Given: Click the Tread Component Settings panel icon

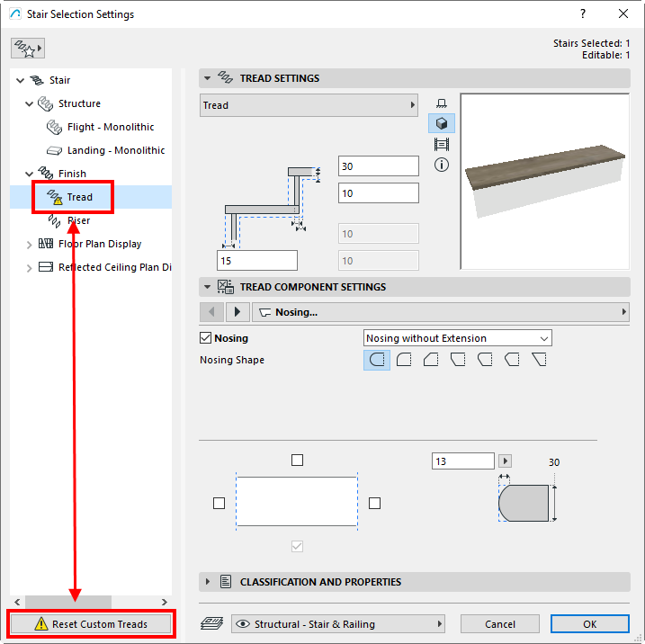Looking at the screenshot, I should (226, 287).
